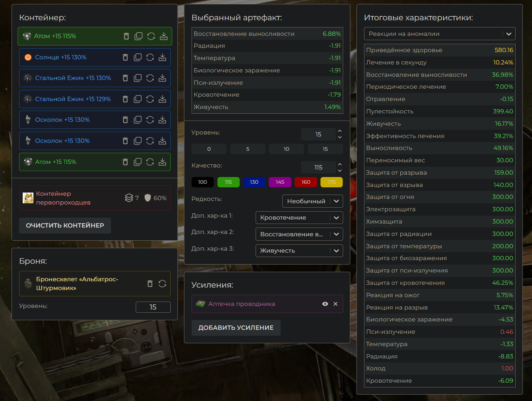Duplicate the first Стальной Ежик +15 130% artifact
The image size is (532, 401).
tap(138, 78)
